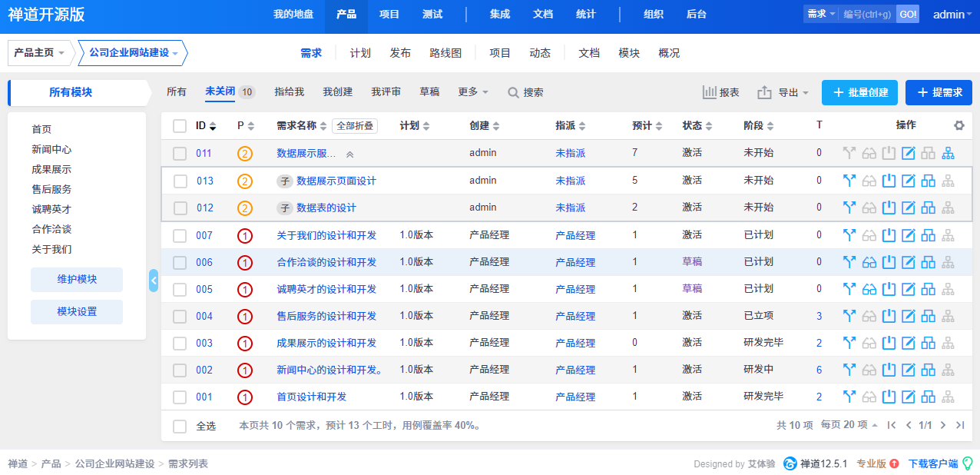This screenshot has height=475, width=980.
Task: Click the 报表 chart icon button
Action: point(720,92)
